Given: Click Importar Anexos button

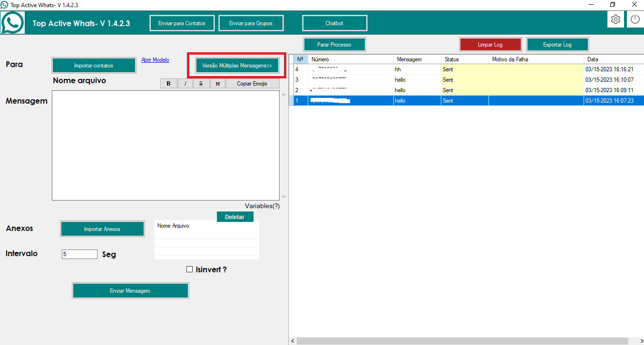Looking at the screenshot, I should pyautogui.click(x=102, y=229).
